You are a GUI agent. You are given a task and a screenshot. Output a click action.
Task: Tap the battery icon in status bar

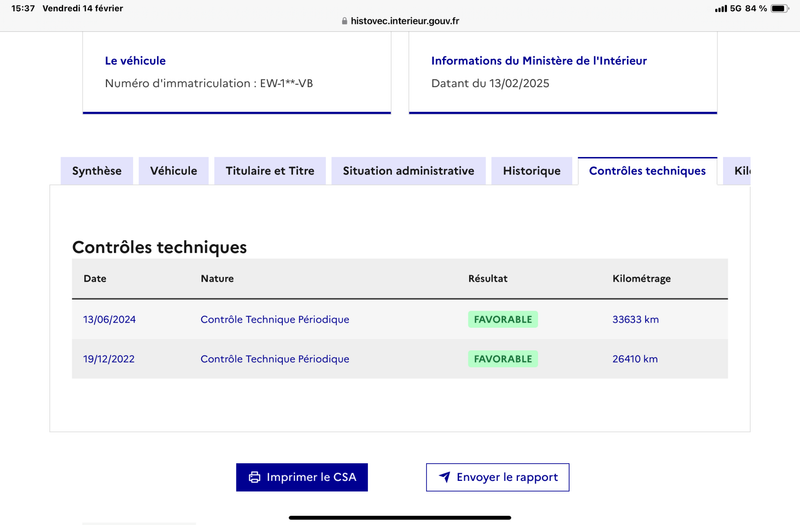pyautogui.click(x=780, y=8)
